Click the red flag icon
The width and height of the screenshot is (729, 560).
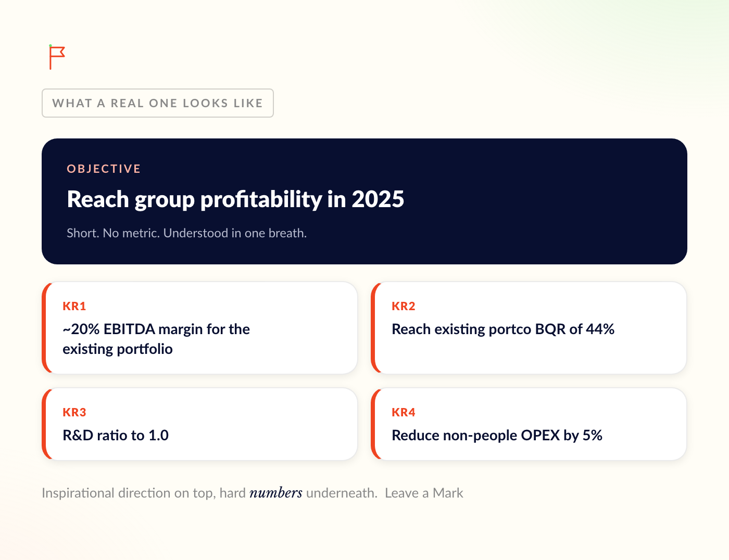(x=57, y=57)
